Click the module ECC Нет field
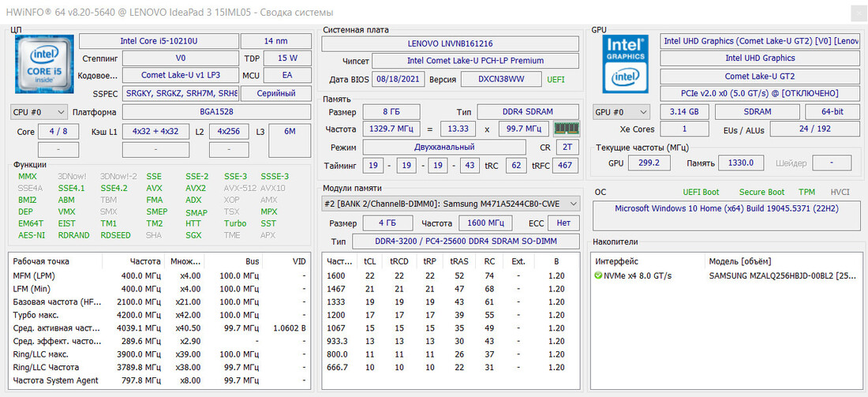This screenshot has width=868, height=397. (x=563, y=223)
